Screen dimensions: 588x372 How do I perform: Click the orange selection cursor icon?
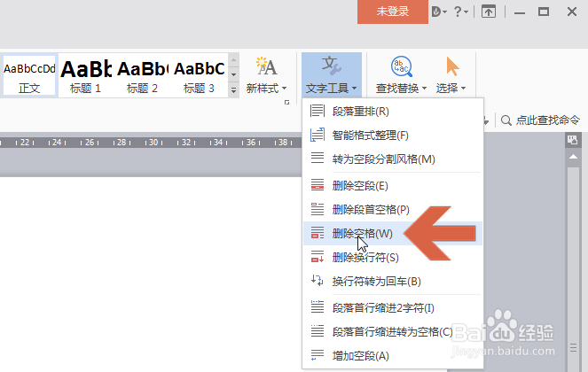(452, 66)
